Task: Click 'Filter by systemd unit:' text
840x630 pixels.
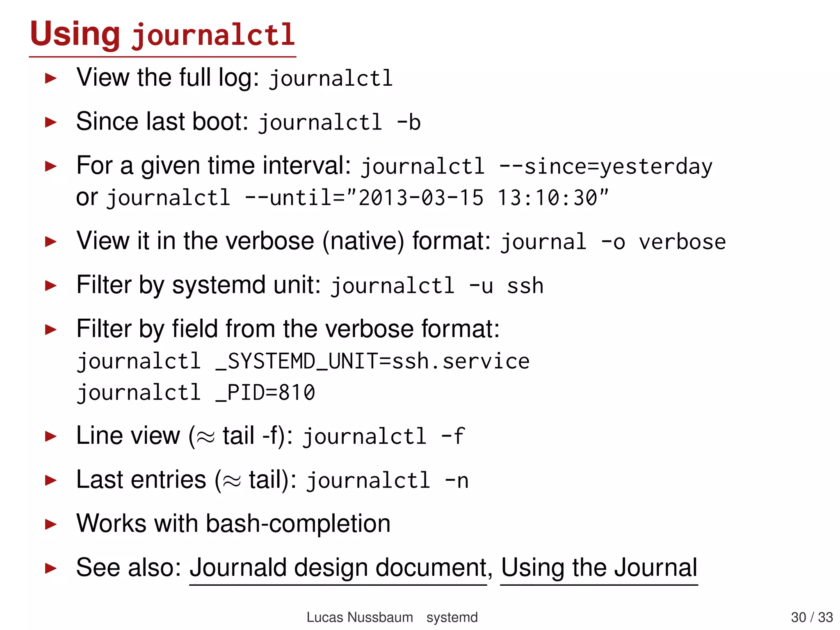Action: [199, 285]
